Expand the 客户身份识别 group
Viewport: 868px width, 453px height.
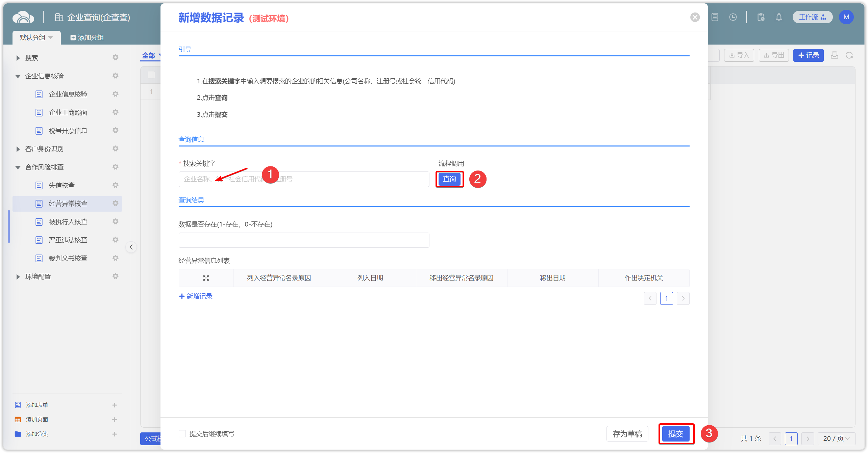click(18, 149)
